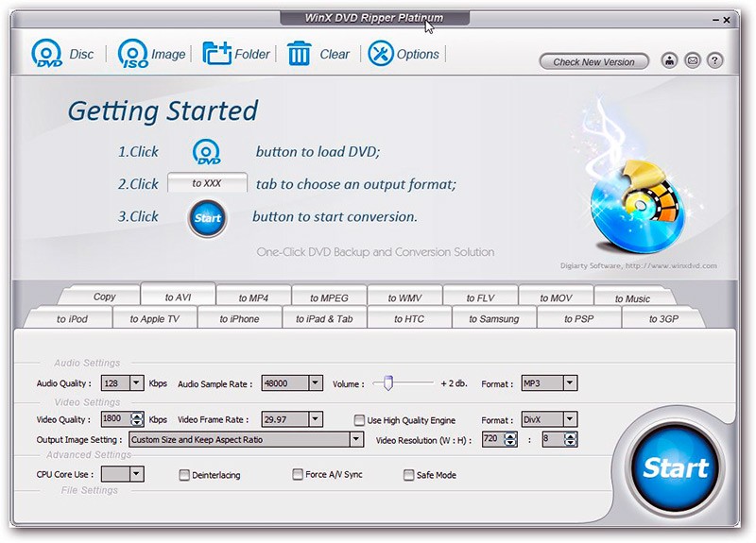Enable Force A/V Sync
This screenshot has height=543, width=756.
pos(298,474)
